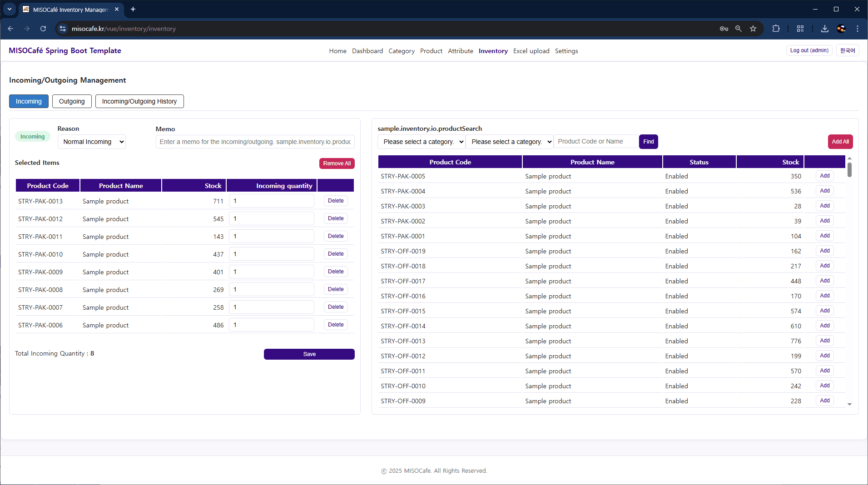Click the zoom magnifier icon in address bar
868x485 pixels.
click(x=739, y=29)
